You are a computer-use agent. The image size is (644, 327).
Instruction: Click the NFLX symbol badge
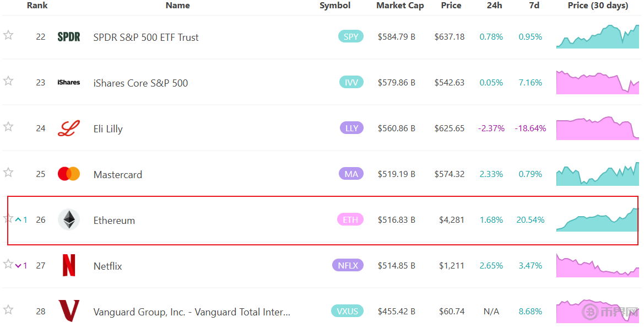click(348, 265)
